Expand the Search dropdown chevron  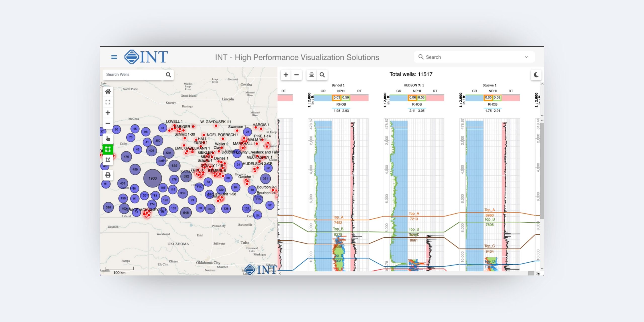click(526, 57)
